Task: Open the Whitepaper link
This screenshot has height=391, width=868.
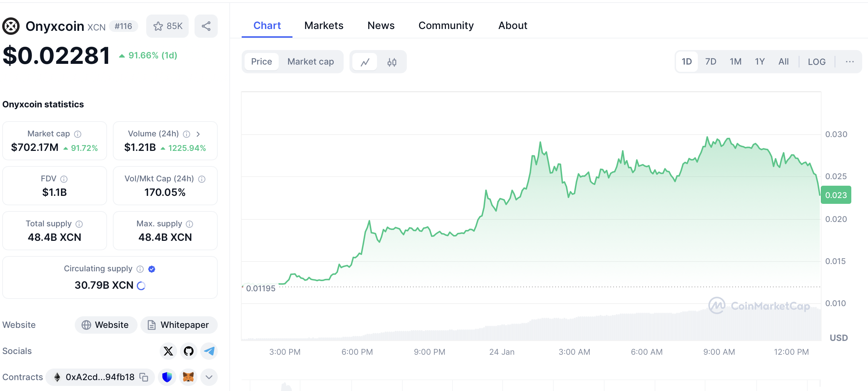Action: [179, 325]
